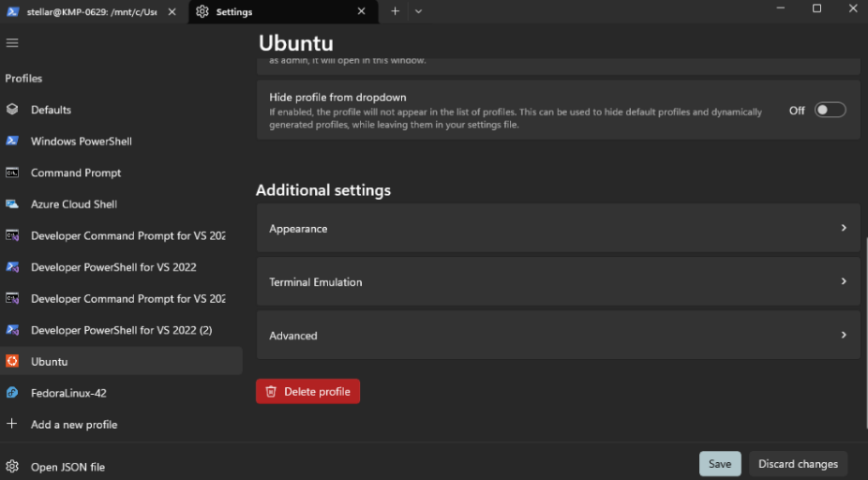Click the Discard changes button
The height and width of the screenshot is (480, 868).
point(798,464)
